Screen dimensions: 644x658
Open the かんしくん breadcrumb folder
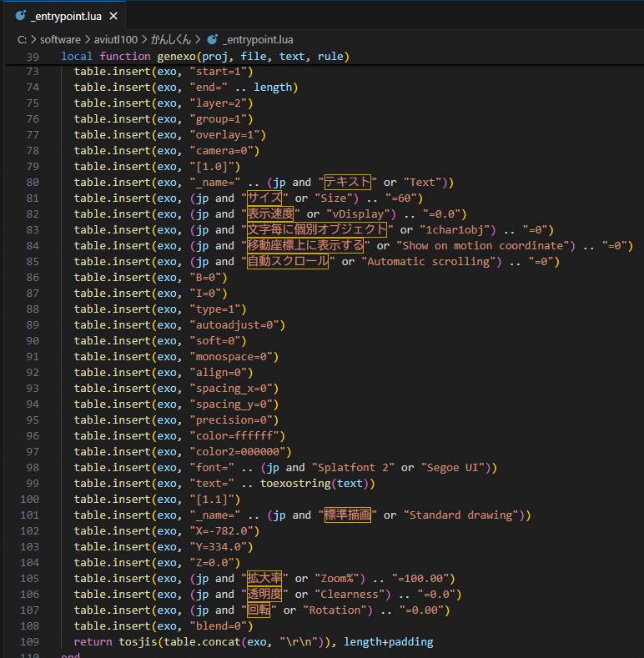(171, 40)
